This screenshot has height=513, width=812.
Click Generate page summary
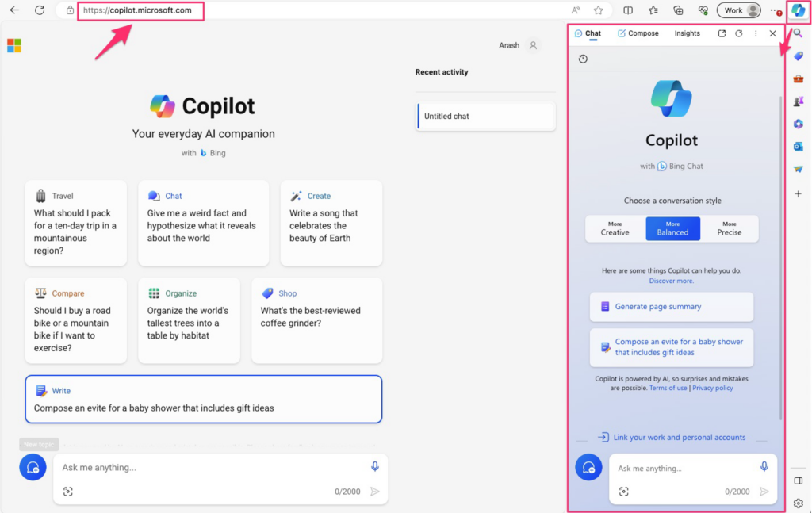tap(672, 307)
